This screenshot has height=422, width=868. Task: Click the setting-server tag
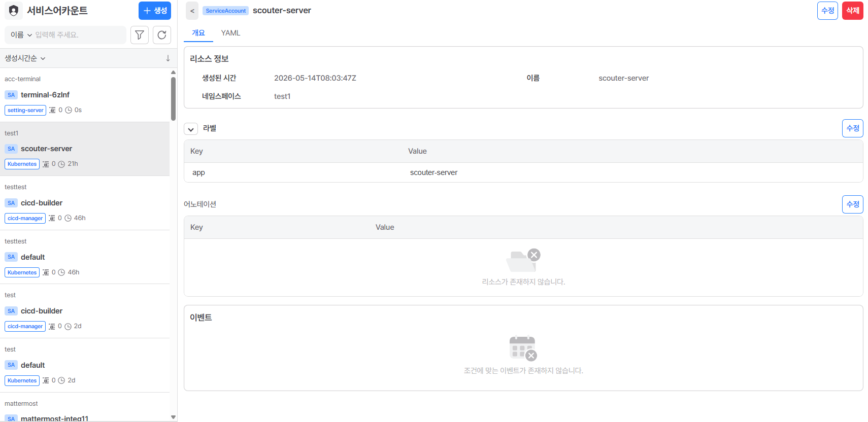coord(25,110)
